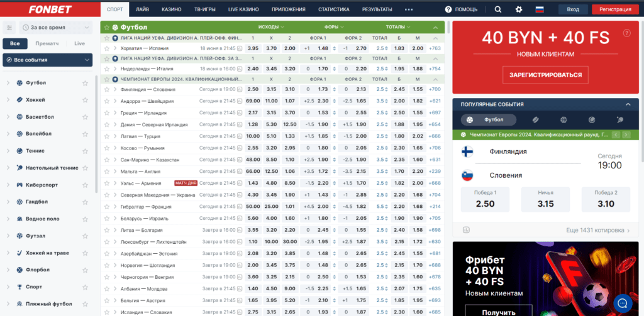Open the Тоталы column dropdown

click(x=398, y=27)
